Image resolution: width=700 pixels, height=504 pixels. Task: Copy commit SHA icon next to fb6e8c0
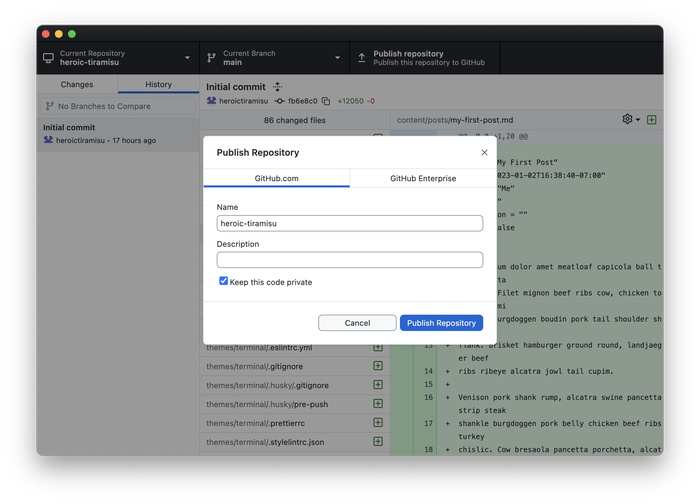point(326,101)
